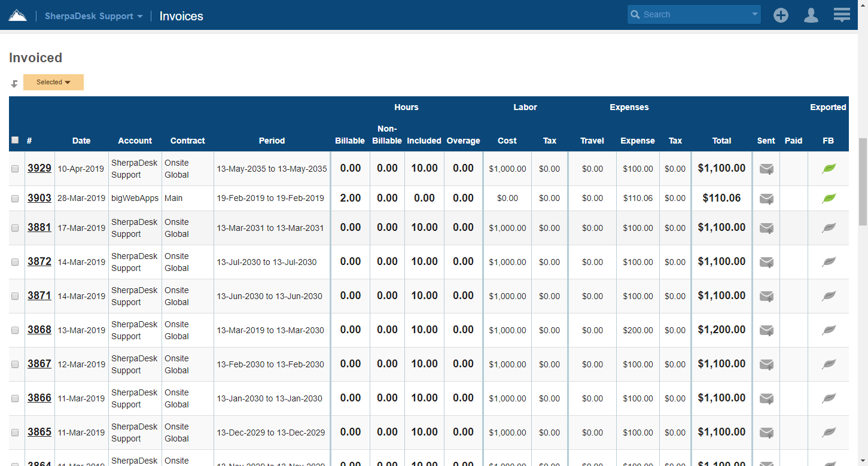This screenshot has width=868, height=466.
Task: Click the Period column header
Action: click(x=272, y=141)
